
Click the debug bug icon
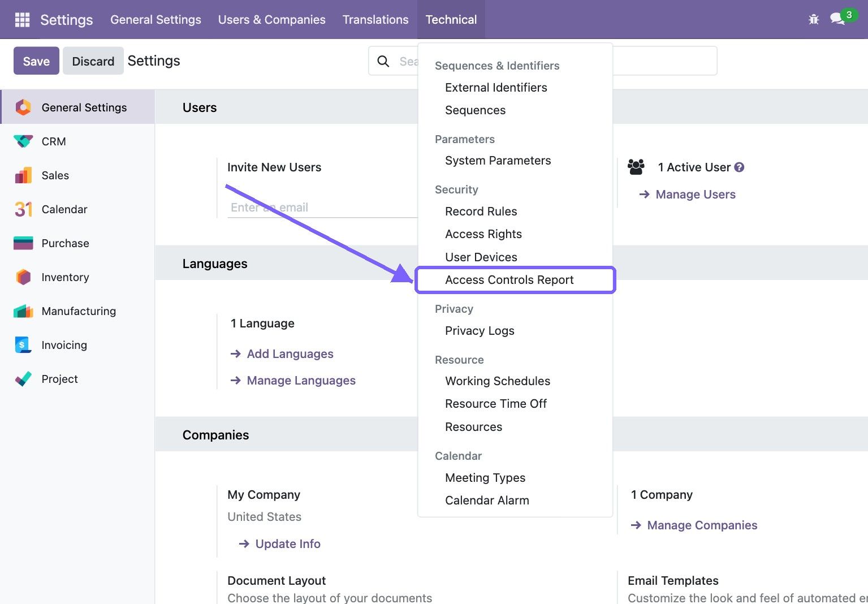click(x=814, y=19)
